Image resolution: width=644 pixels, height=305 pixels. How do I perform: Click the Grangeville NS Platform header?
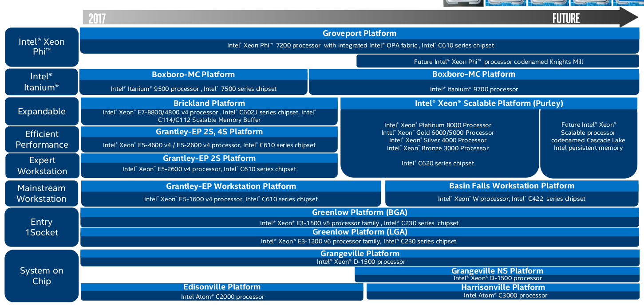[x=497, y=271]
